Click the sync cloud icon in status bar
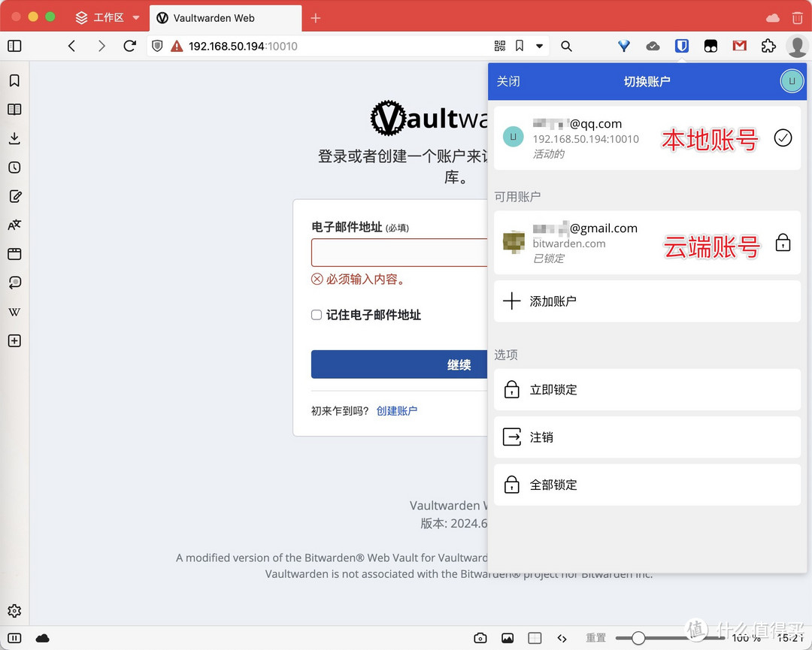812x650 pixels. 42,638
